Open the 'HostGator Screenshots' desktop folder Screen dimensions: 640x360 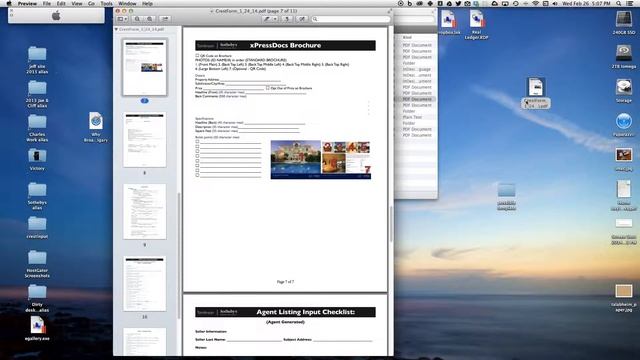point(37,264)
